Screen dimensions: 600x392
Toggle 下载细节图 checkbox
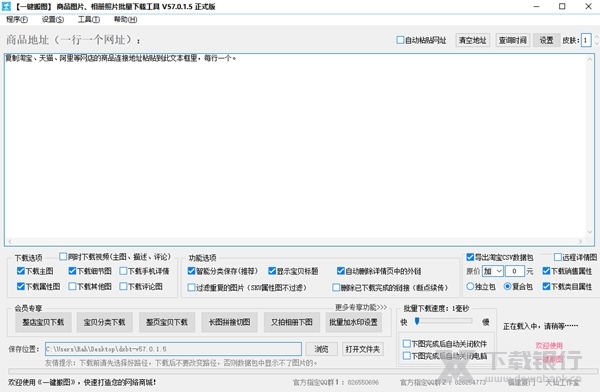(x=72, y=271)
